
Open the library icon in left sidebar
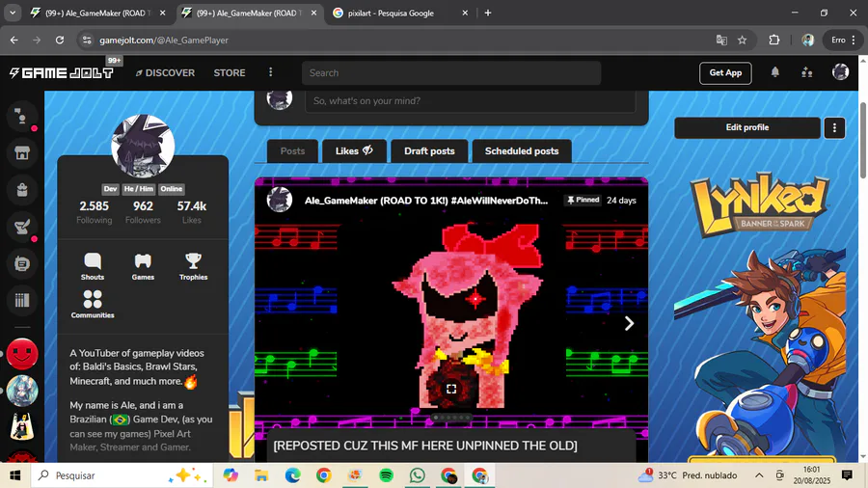click(x=22, y=301)
